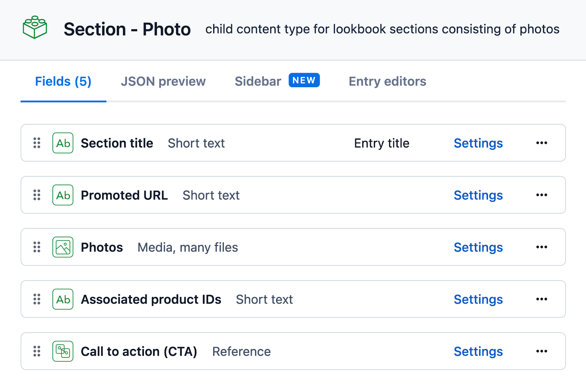This screenshot has width=586, height=392.
Task: Click the Call to action reference icon
Action: click(x=63, y=351)
